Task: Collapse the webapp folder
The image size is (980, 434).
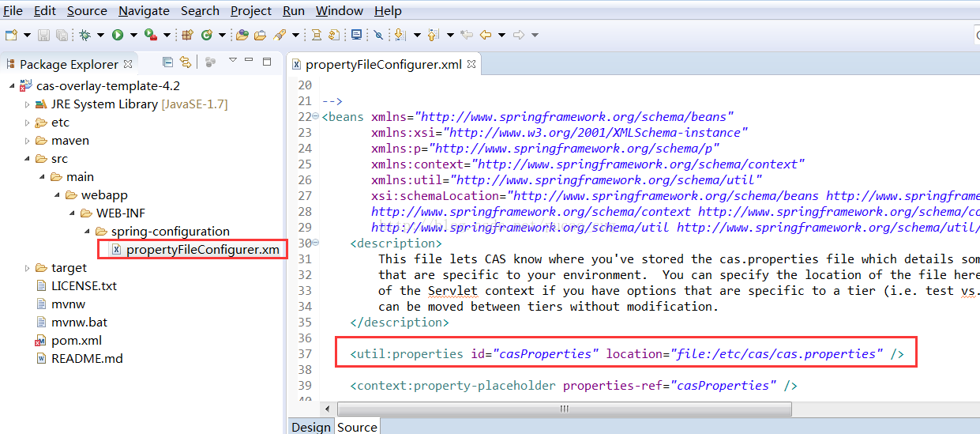Action: point(56,194)
